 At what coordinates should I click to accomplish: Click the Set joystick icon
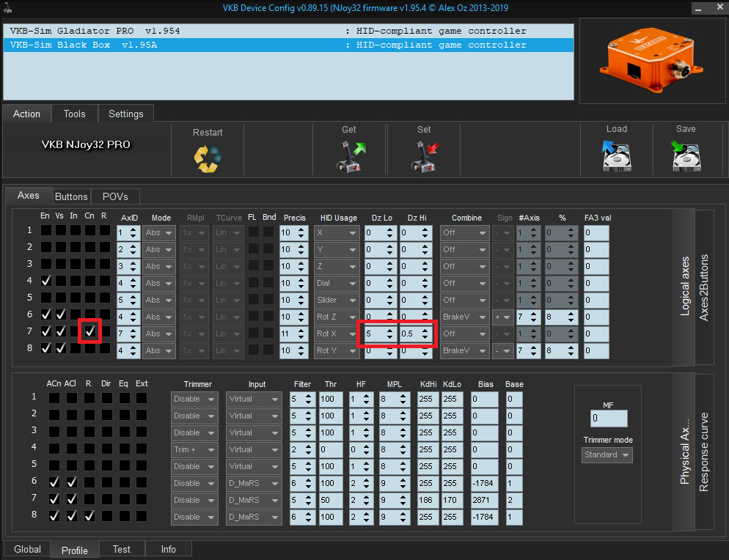click(x=425, y=157)
